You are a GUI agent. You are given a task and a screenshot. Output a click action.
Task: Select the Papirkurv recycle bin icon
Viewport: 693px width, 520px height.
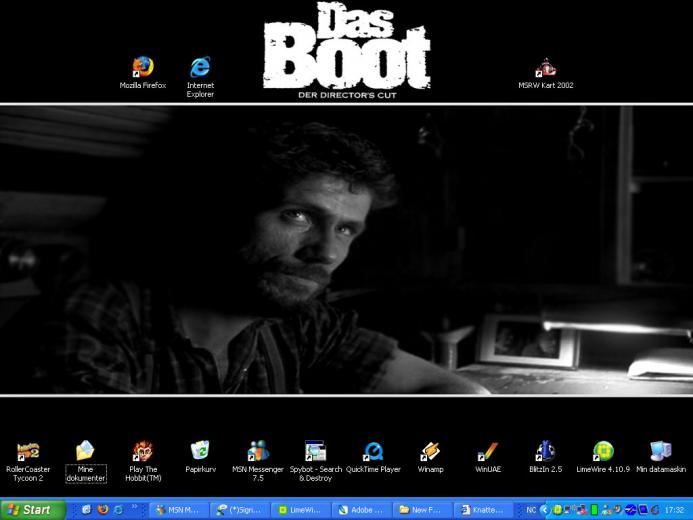pos(200,457)
